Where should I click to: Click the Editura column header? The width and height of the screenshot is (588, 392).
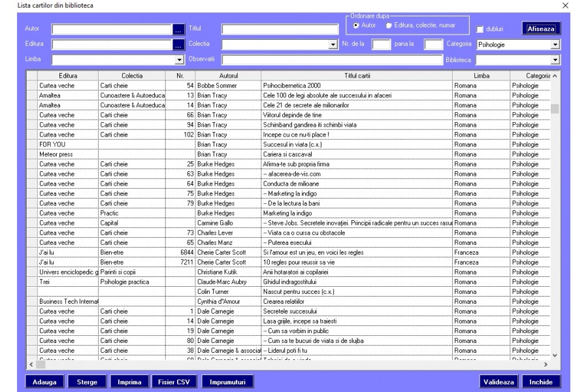(x=68, y=75)
